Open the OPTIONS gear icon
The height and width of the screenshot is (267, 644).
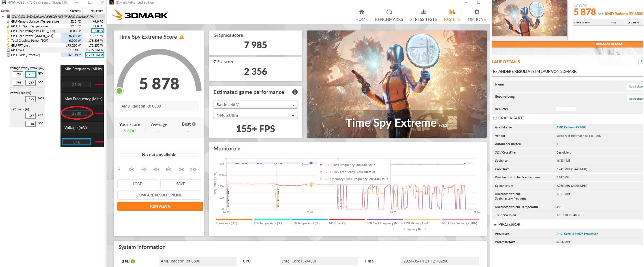tap(477, 12)
